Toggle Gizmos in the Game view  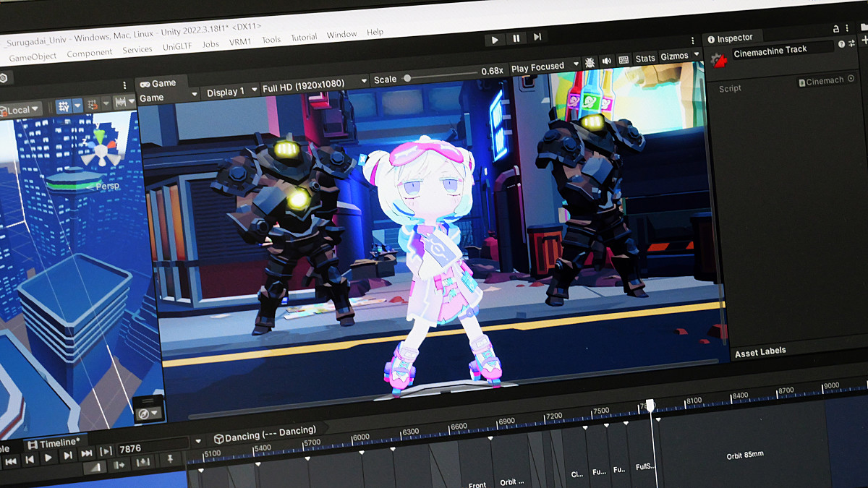point(675,56)
